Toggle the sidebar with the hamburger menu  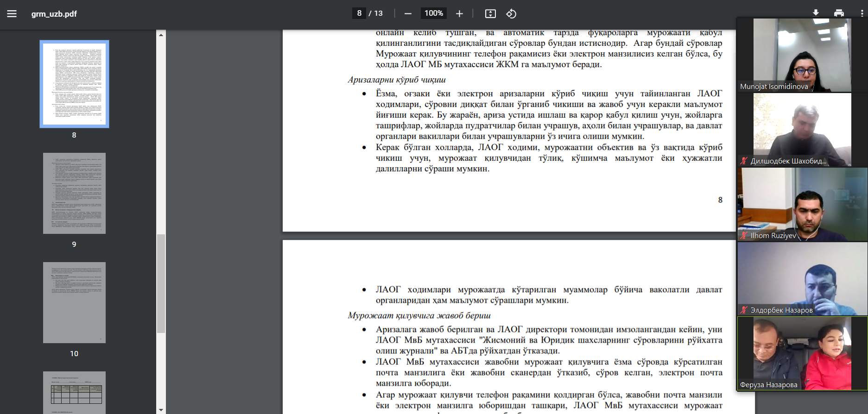(12, 14)
